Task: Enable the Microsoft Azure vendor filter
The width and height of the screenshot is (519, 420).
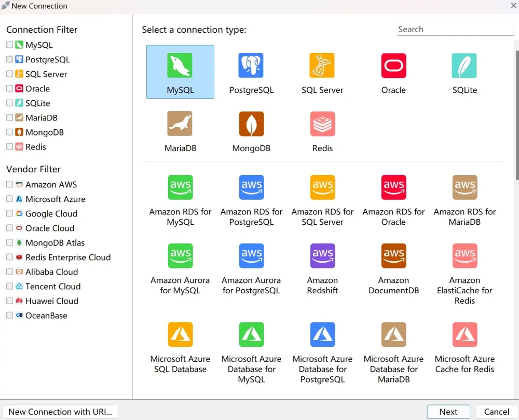Action: tap(9, 199)
